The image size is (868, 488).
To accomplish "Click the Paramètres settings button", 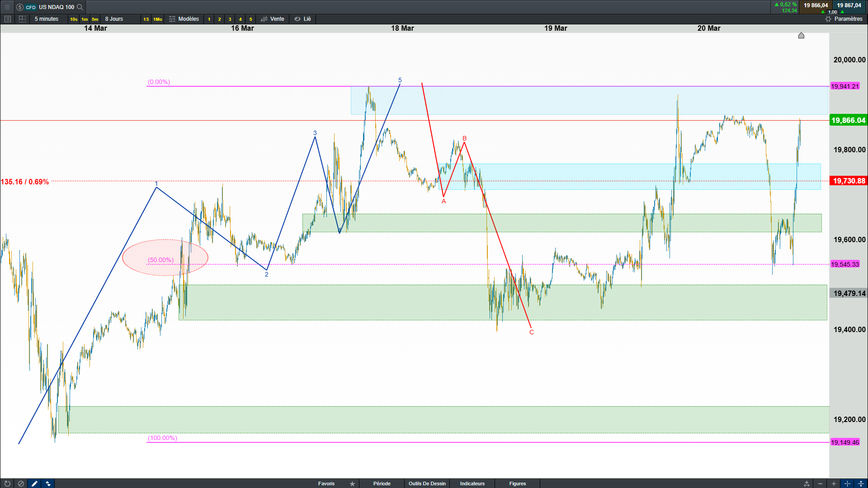I will click(x=844, y=19).
